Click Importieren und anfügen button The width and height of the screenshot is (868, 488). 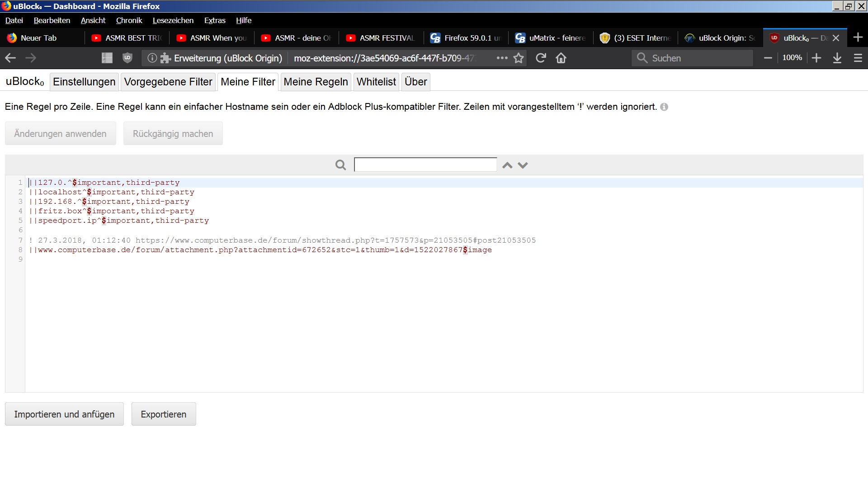64,414
